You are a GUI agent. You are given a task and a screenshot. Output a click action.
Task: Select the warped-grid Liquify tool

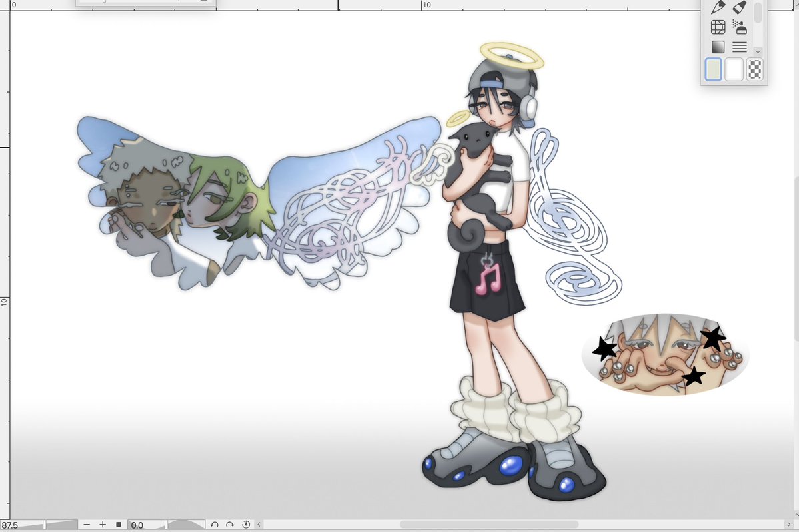tap(718, 27)
